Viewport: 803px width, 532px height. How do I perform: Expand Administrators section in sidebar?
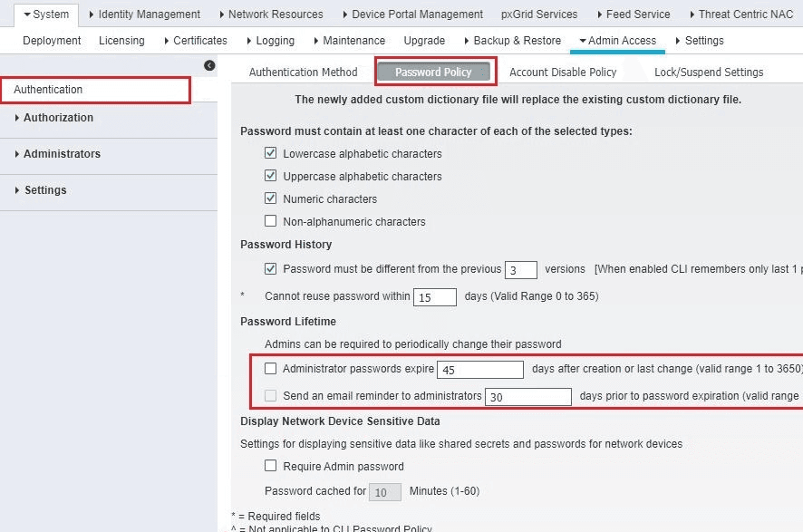coord(62,154)
